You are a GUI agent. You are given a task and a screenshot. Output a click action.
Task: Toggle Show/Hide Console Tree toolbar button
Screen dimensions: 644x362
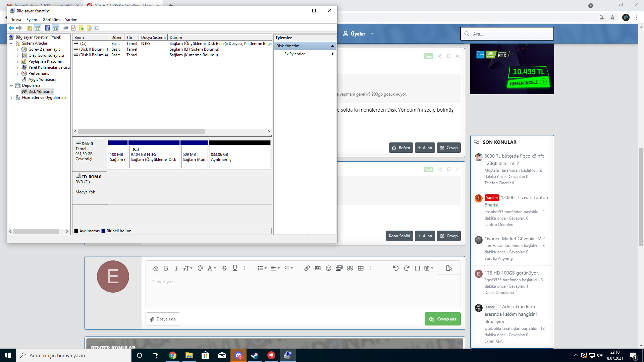point(38,28)
